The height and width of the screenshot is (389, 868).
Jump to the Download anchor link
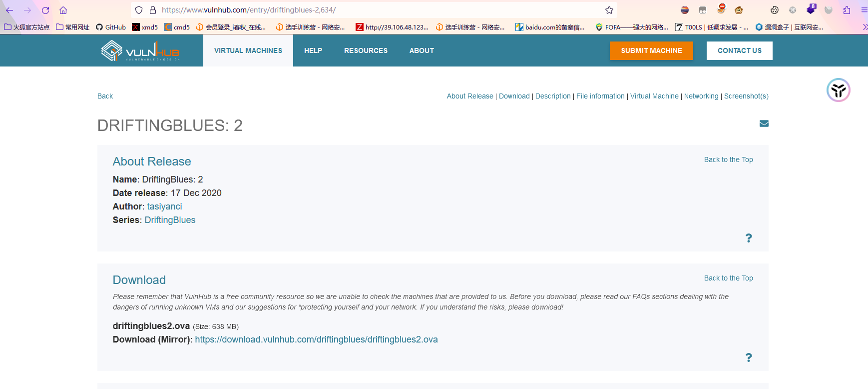(514, 96)
